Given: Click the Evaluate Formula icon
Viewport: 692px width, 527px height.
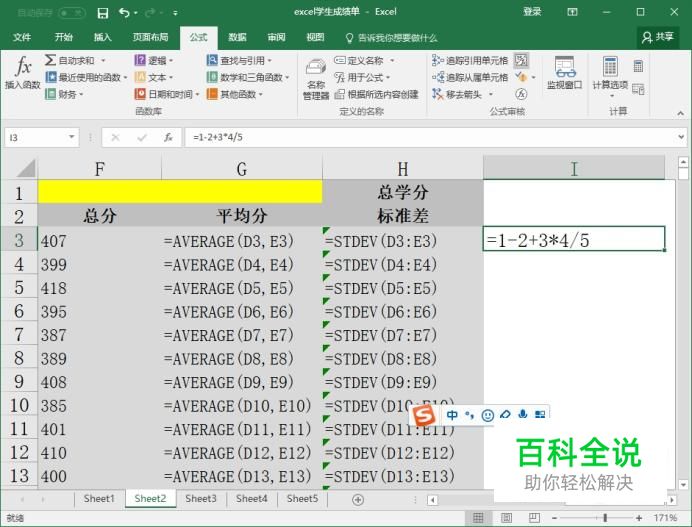Looking at the screenshot, I should point(521,94).
